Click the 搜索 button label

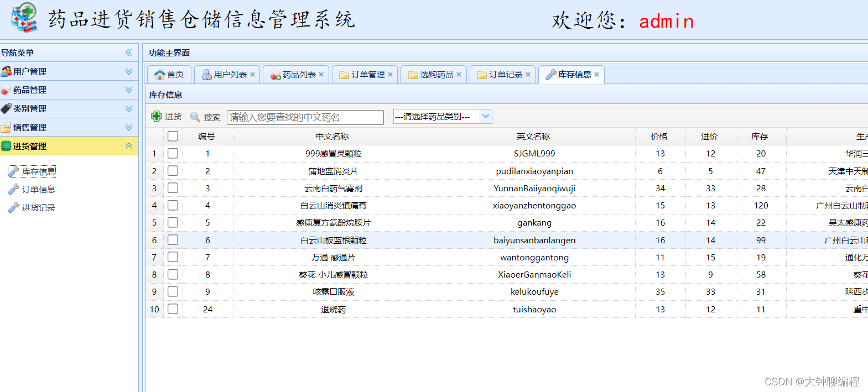(x=212, y=117)
